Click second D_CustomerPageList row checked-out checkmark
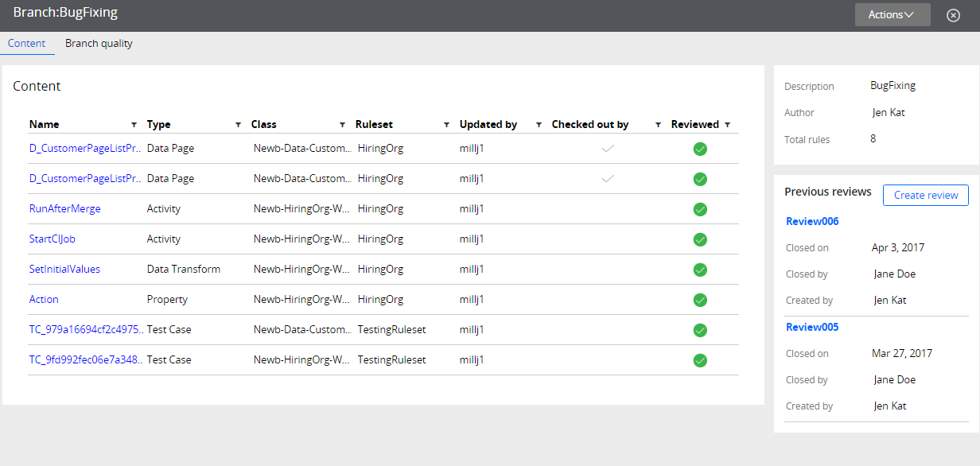 608,179
